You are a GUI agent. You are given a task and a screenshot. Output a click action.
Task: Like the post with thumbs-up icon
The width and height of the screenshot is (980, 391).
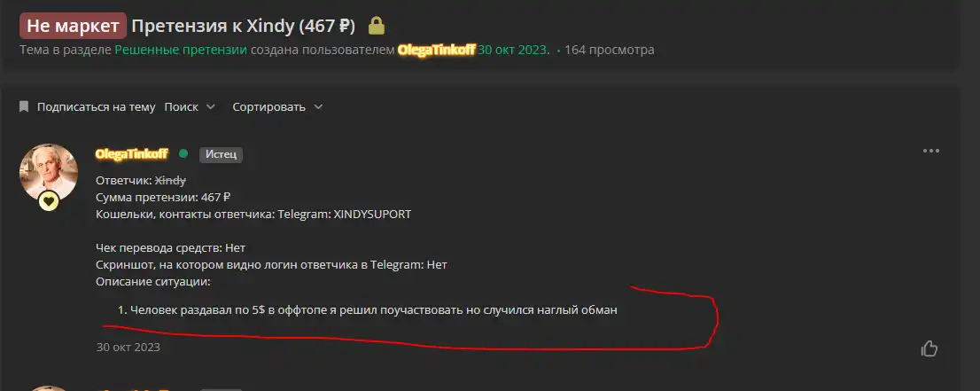[929, 348]
